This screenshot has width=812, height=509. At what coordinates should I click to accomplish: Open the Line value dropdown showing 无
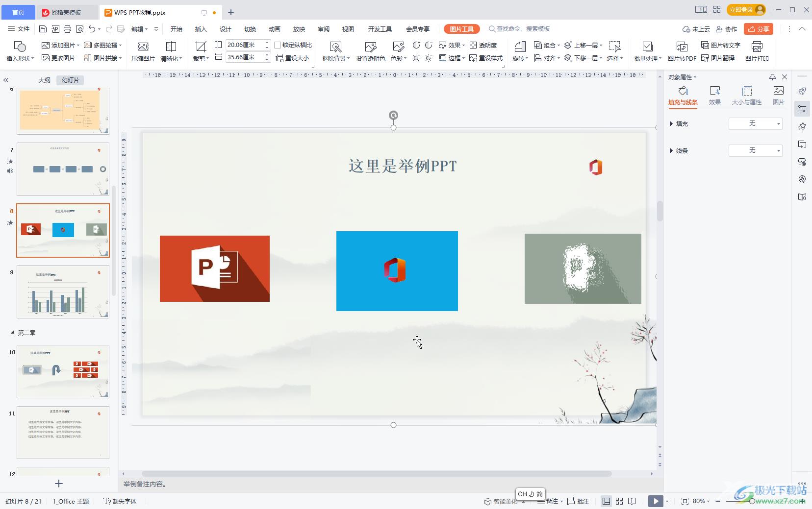pos(755,150)
